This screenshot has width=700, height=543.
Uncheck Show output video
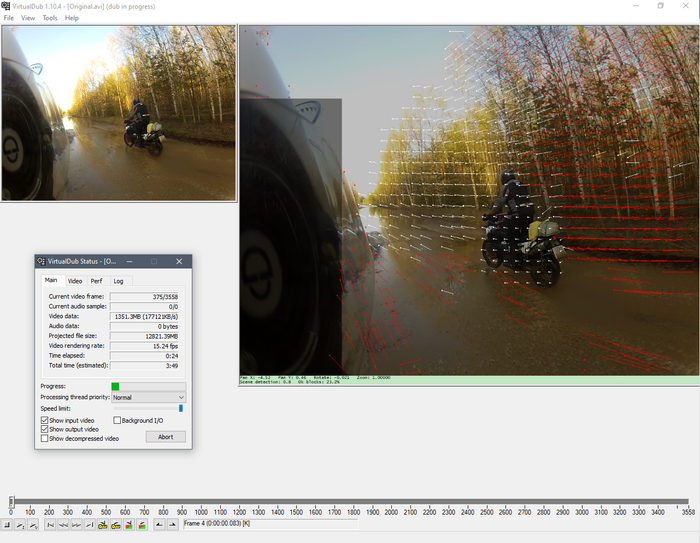[45, 430]
